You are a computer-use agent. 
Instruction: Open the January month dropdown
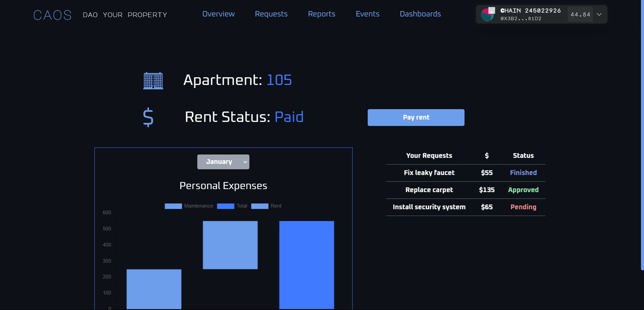(223, 162)
